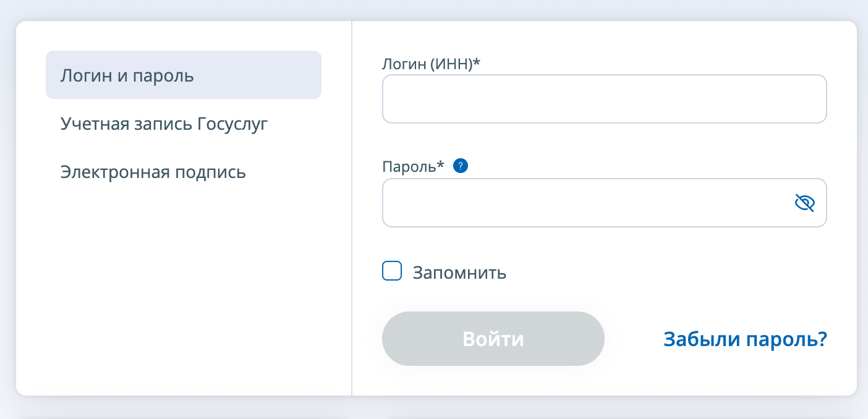Choose Электронная подпись login method

coord(153,172)
